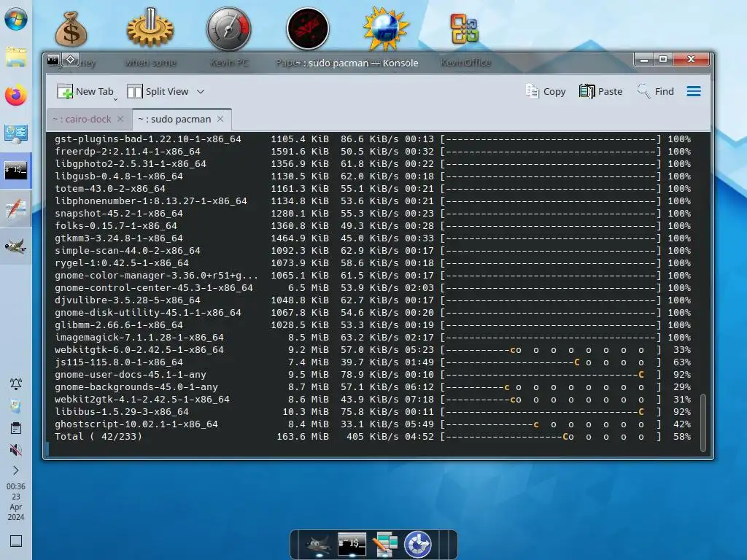The image size is (747, 560).
Task: Select the Konsole task in the side panel
Action: (16, 171)
